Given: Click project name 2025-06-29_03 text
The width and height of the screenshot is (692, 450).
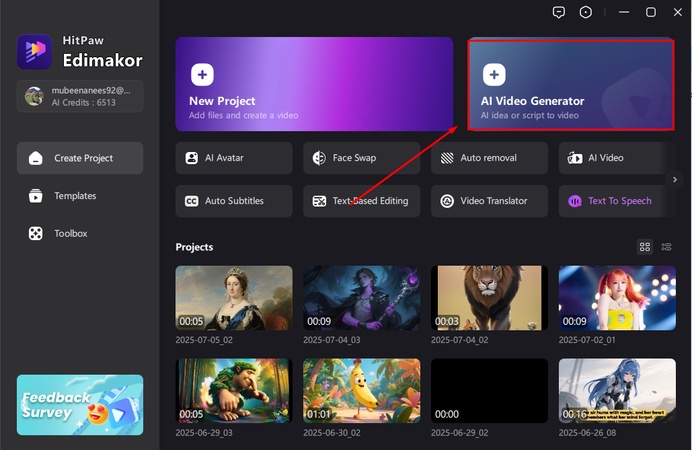Looking at the screenshot, I should [204, 433].
